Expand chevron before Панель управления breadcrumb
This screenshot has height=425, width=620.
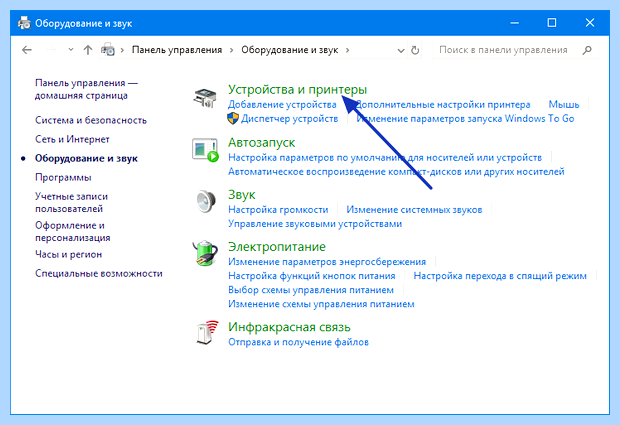[123, 50]
